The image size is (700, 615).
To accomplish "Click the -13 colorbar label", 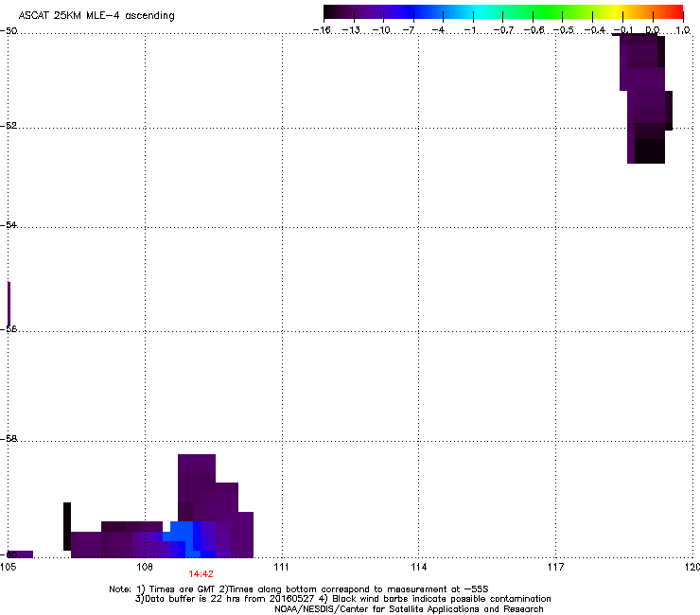I will 351,30.
